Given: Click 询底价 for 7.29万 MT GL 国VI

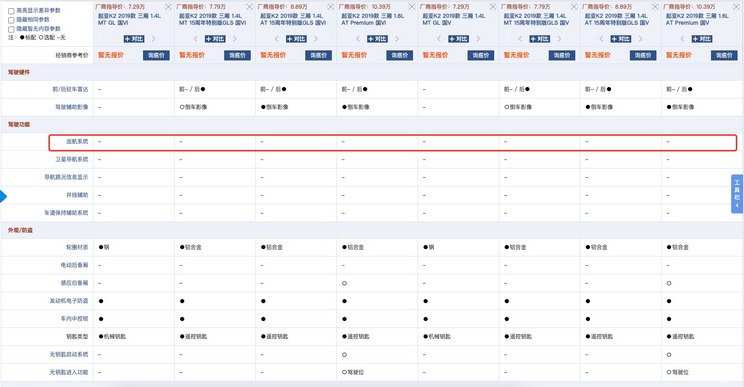Looking at the screenshot, I should pos(156,55).
